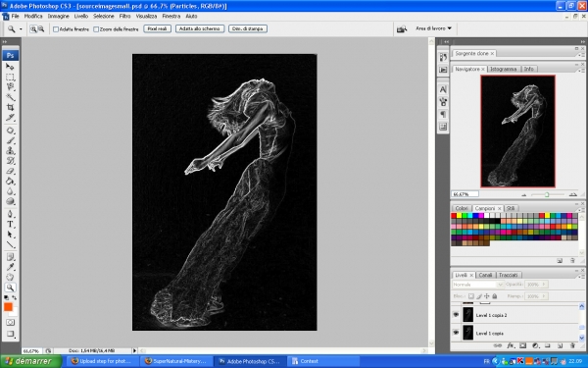
Task: Select the Pen tool
Action: (10, 214)
